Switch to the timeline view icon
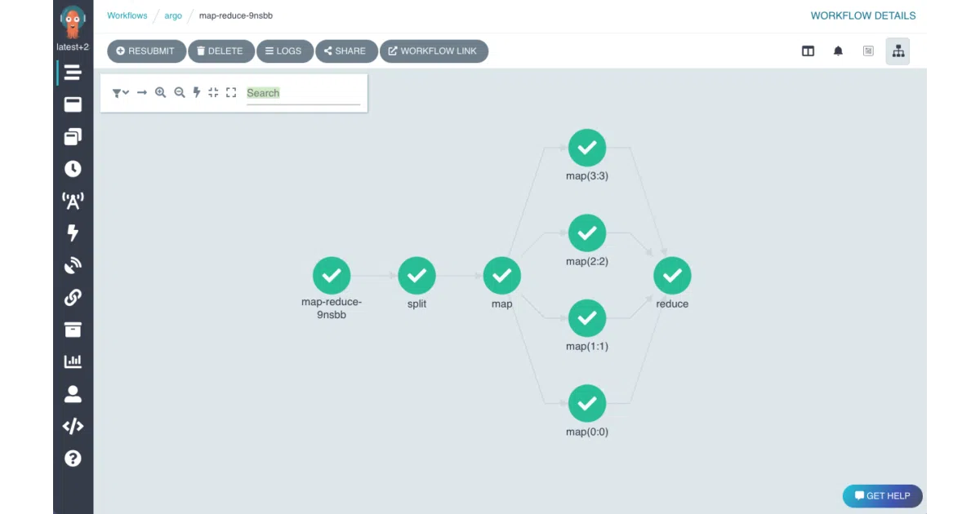 click(x=868, y=51)
